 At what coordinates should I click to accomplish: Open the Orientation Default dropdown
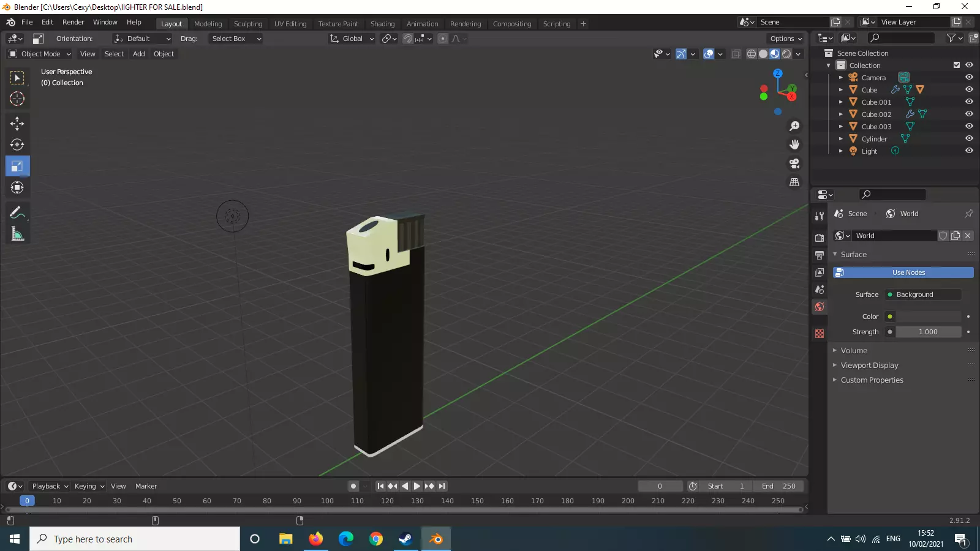point(142,39)
